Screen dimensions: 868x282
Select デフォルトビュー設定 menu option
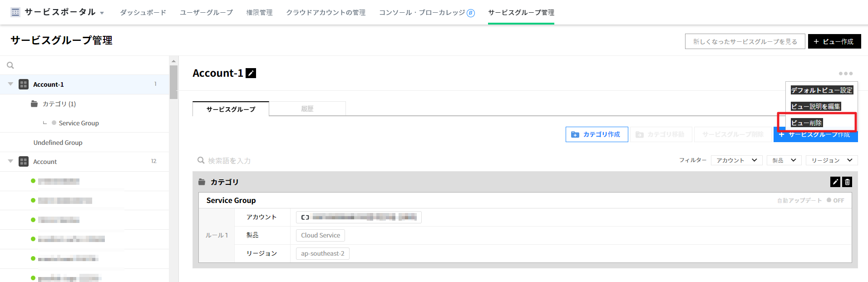821,90
